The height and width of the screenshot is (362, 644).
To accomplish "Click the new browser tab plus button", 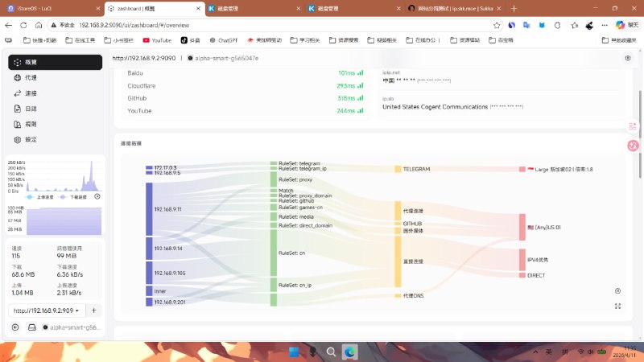I will (514, 8).
